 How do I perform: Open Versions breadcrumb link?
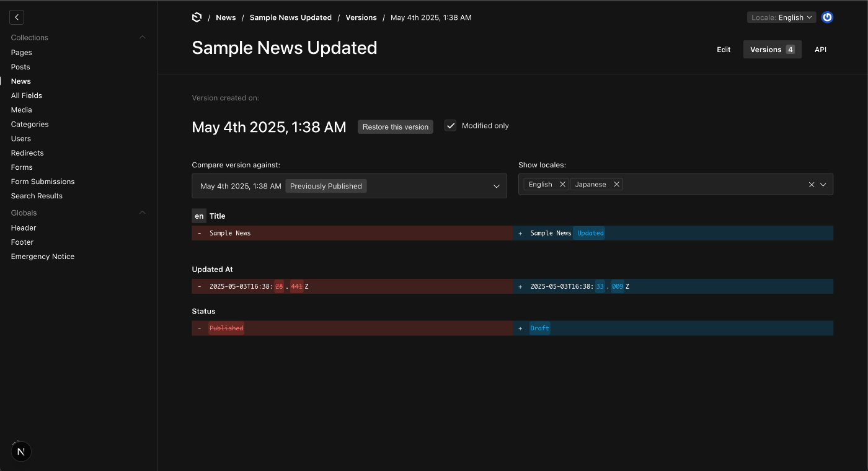tap(361, 17)
